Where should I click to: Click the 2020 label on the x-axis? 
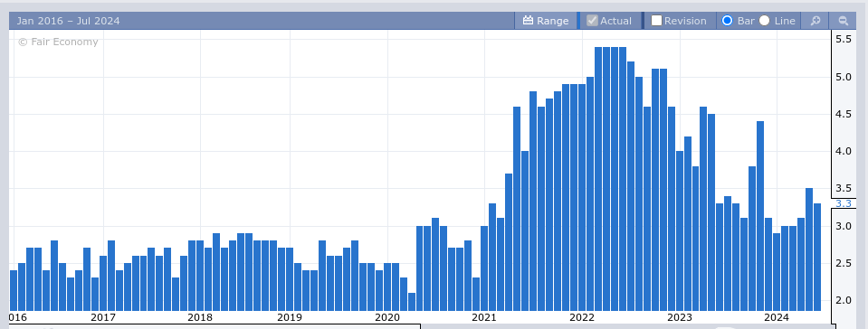[387, 317]
